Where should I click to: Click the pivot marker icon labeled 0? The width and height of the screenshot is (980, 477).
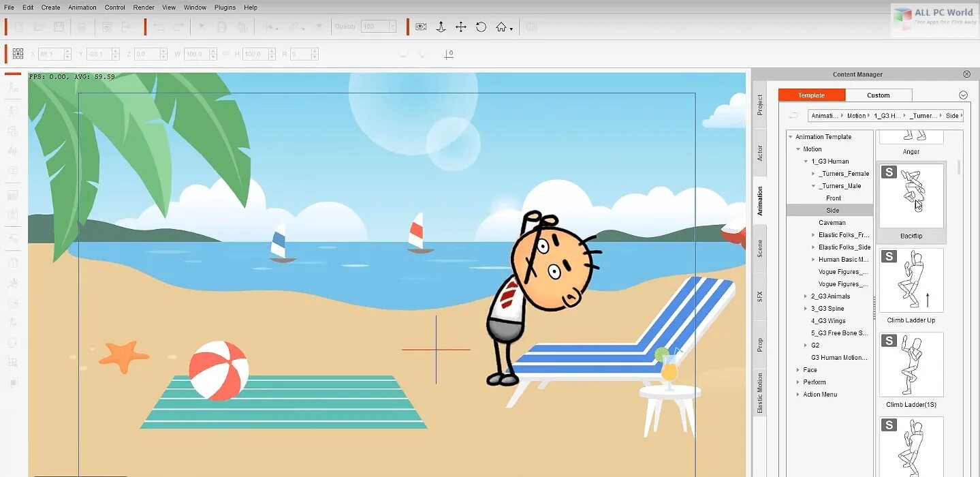pyautogui.click(x=449, y=54)
